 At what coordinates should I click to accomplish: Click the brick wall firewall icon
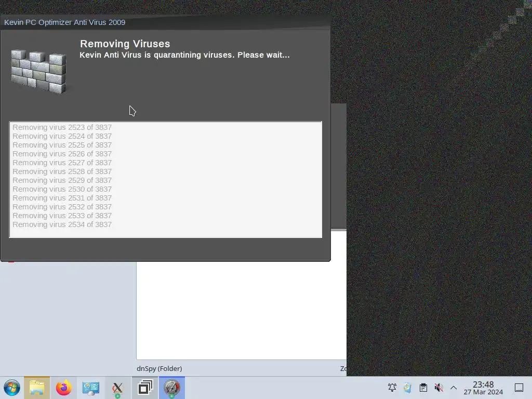38,71
